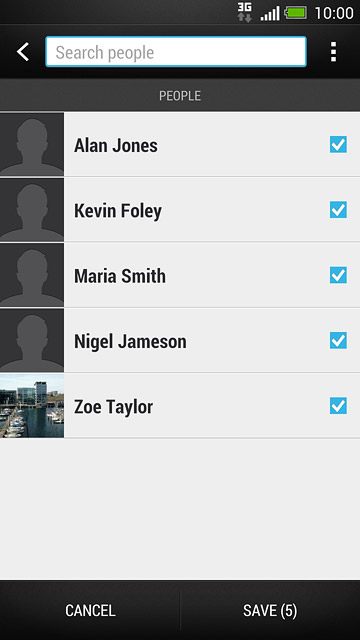Open Zoe Taylor's harbor photo thumbnail
This screenshot has height=640, width=360.
[x=32, y=406]
